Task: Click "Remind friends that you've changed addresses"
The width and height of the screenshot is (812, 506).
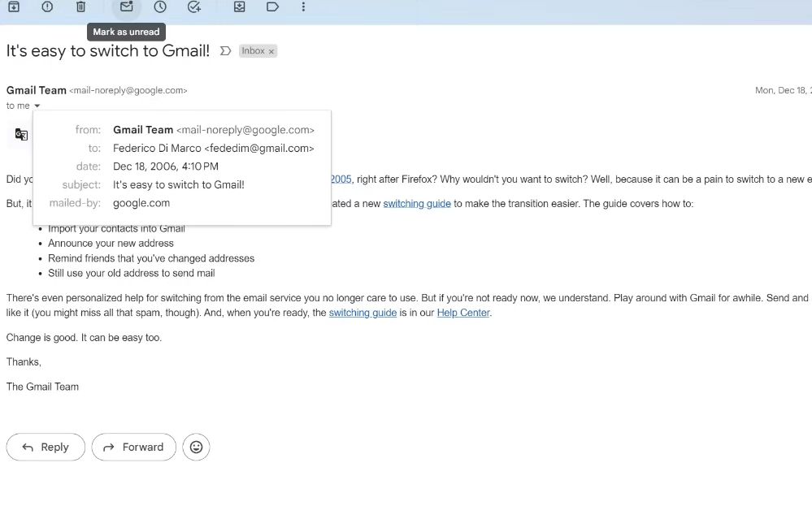Action: [151, 258]
